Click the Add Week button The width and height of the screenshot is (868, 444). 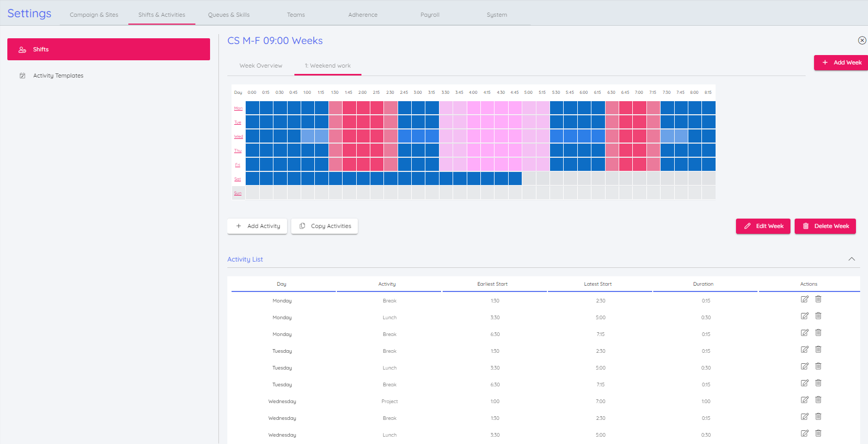(841, 62)
